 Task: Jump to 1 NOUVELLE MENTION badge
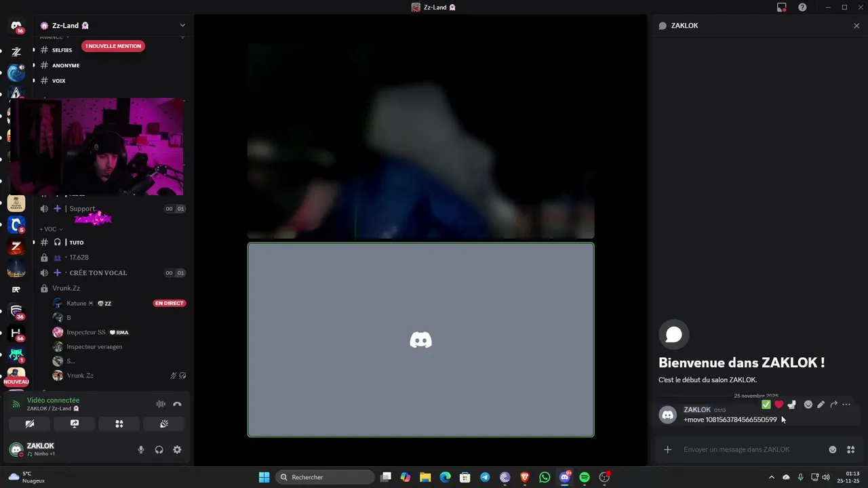[x=113, y=46]
